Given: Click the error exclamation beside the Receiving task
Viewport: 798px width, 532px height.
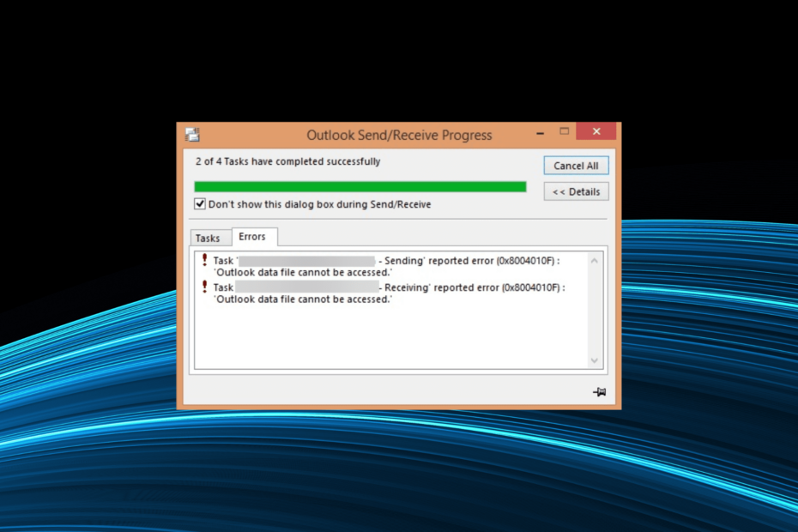Looking at the screenshot, I should click(203, 287).
